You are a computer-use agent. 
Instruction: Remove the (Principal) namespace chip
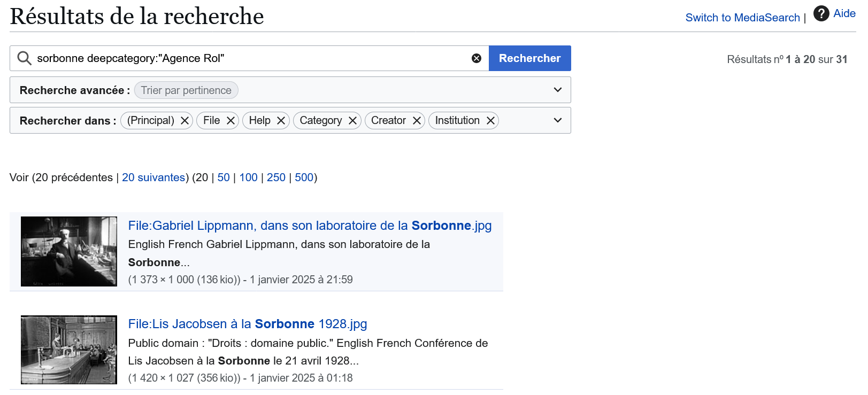click(185, 121)
